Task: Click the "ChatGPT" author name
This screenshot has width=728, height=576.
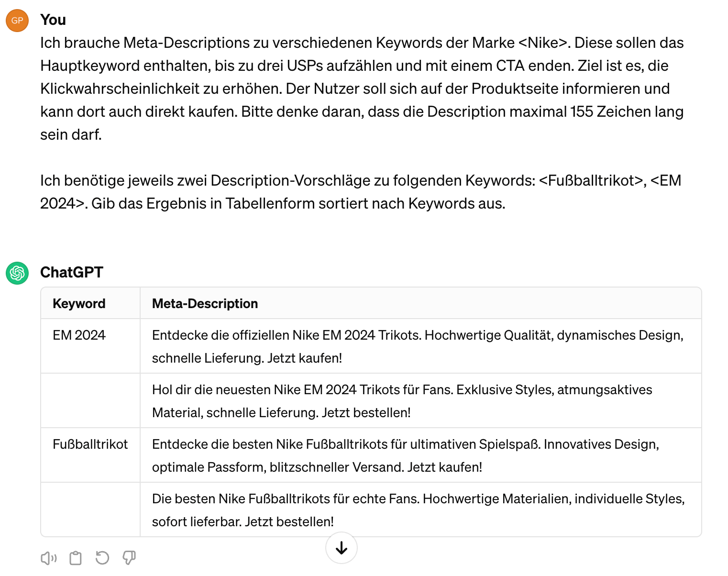Action: [x=72, y=272]
